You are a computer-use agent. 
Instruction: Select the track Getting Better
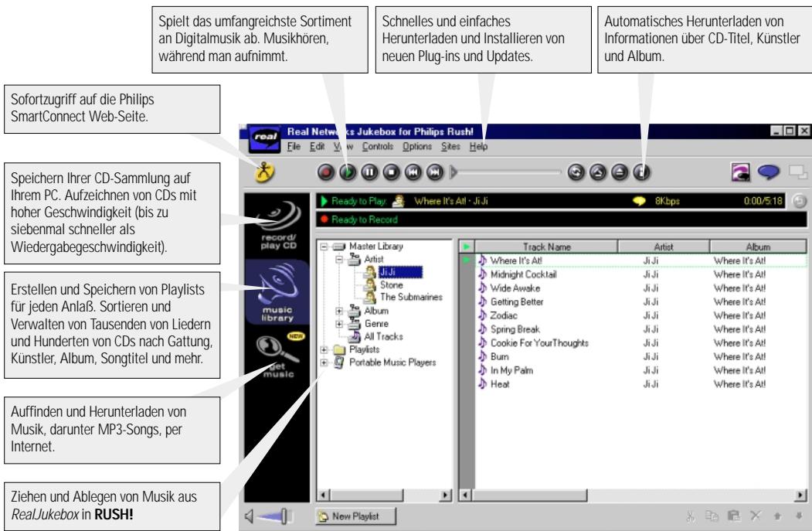(x=517, y=302)
